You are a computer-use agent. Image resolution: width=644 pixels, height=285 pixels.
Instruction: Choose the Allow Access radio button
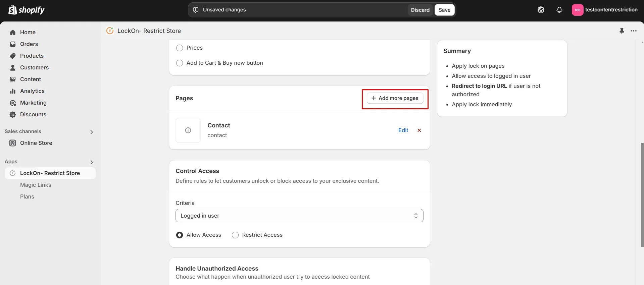(x=180, y=235)
